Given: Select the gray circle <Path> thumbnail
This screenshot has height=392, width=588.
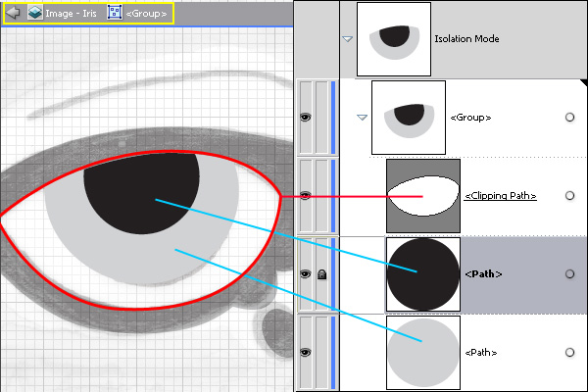Looking at the screenshot, I should pos(423,352).
